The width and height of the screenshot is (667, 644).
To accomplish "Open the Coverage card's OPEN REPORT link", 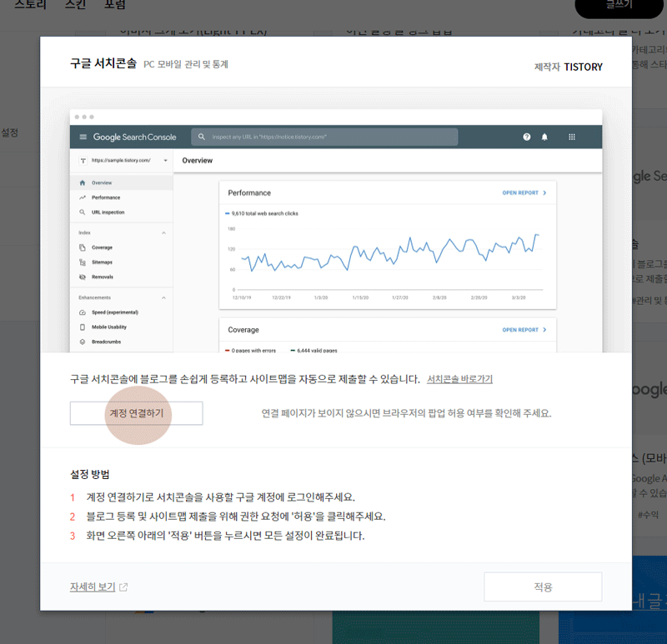I will click(524, 330).
